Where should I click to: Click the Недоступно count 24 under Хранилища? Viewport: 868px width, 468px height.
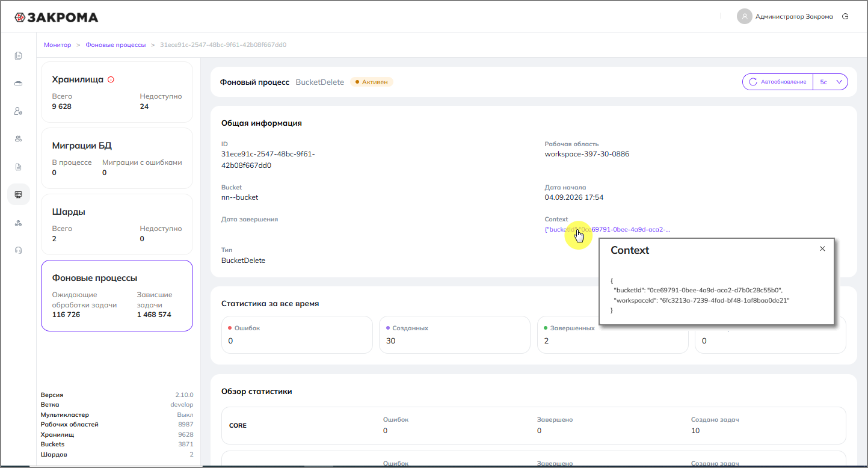pos(144,106)
